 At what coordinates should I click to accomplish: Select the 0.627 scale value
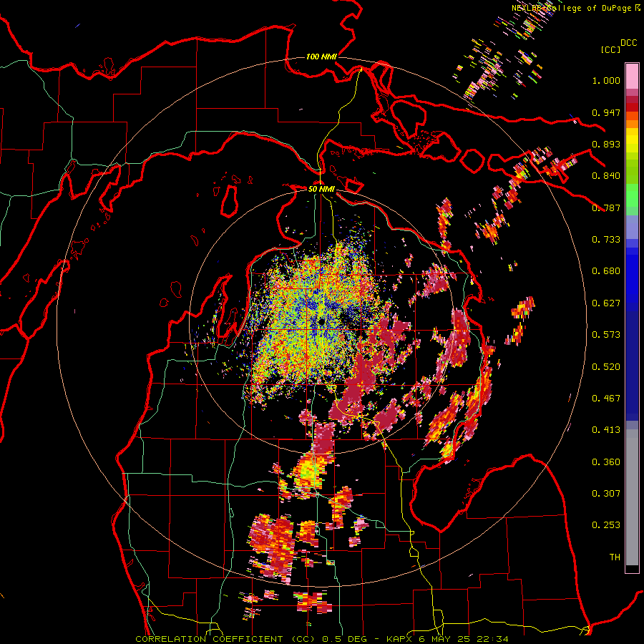coord(606,303)
